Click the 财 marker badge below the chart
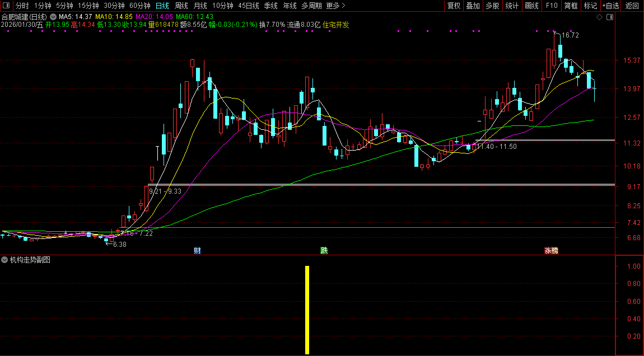Image resolution: width=644 pixels, height=356 pixels. coord(197,250)
